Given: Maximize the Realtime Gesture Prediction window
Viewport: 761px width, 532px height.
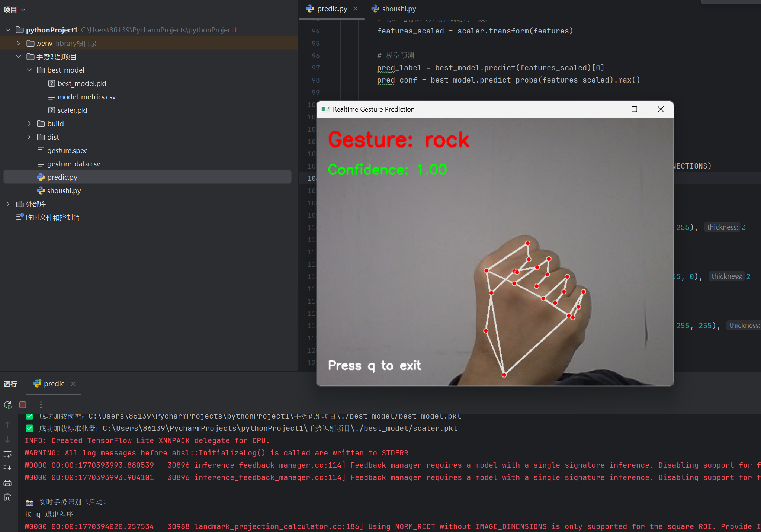Looking at the screenshot, I should pyautogui.click(x=634, y=109).
